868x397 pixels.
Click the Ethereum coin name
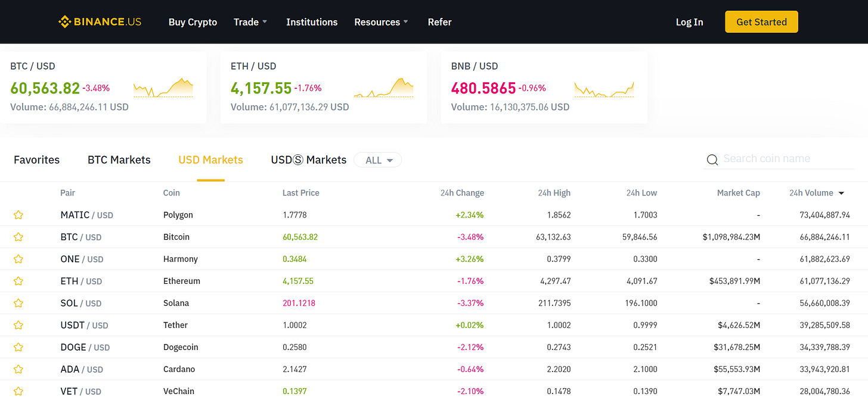(x=182, y=281)
